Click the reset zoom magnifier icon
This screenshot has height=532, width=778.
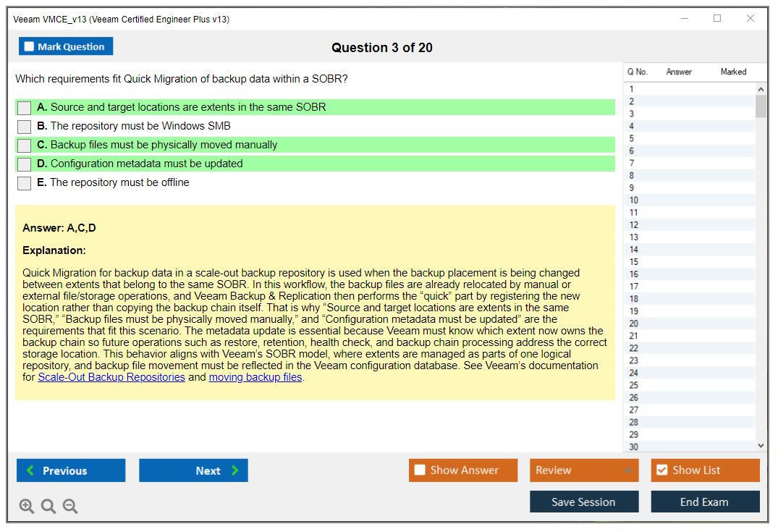coord(48,506)
